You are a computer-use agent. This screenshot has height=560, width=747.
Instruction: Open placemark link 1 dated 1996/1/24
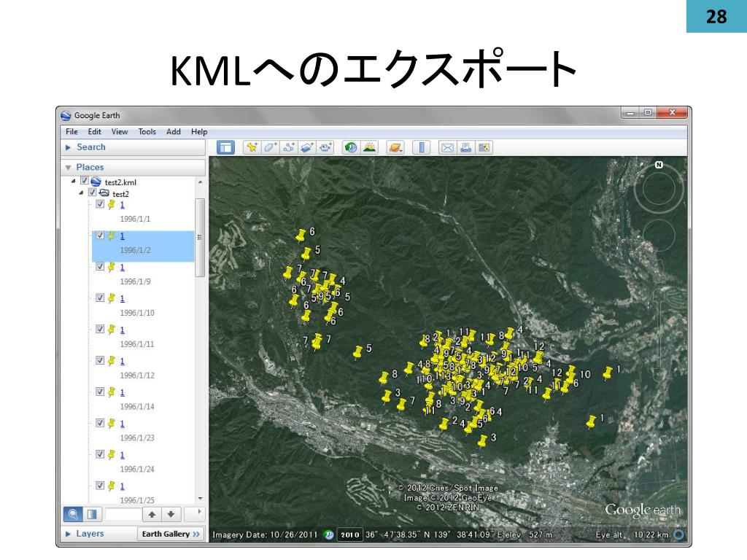pyautogui.click(x=122, y=455)
